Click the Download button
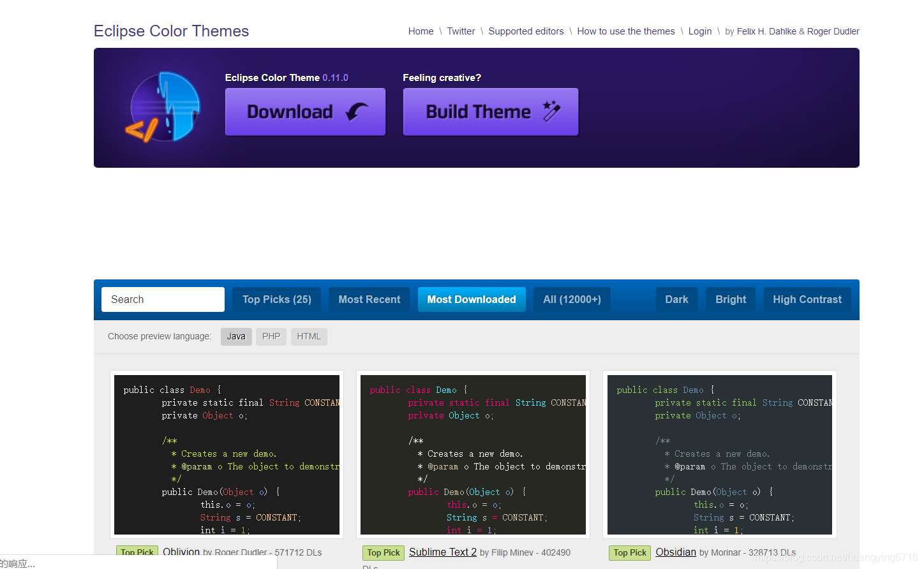 click(x=305, y=112)
